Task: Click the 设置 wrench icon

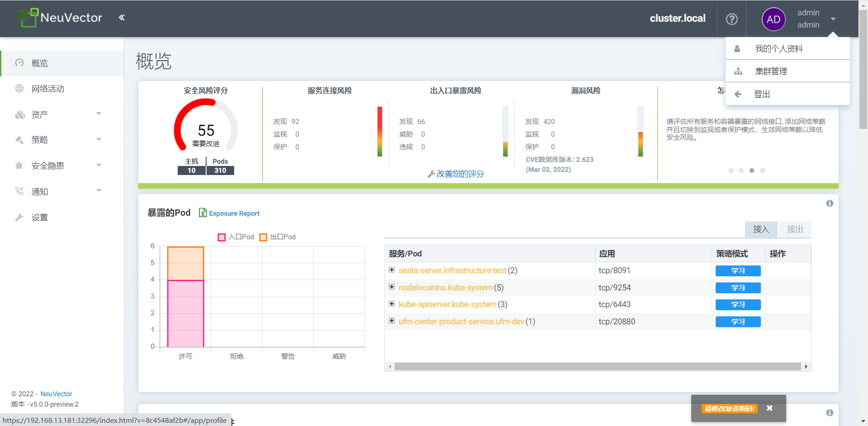Action: point(19,217)
